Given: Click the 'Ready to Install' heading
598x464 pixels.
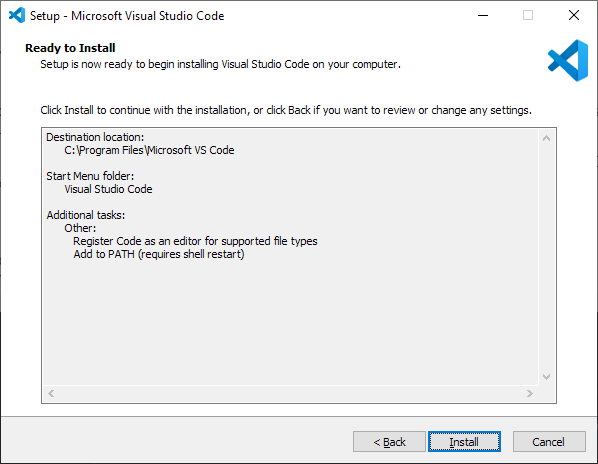Looking at the screenshot, I should (70, 48).
